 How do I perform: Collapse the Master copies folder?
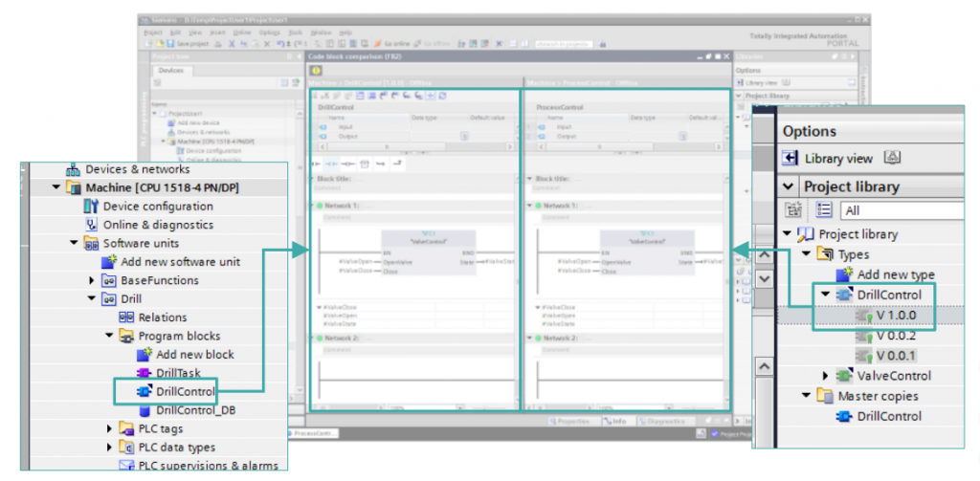[x=806, y=396]
